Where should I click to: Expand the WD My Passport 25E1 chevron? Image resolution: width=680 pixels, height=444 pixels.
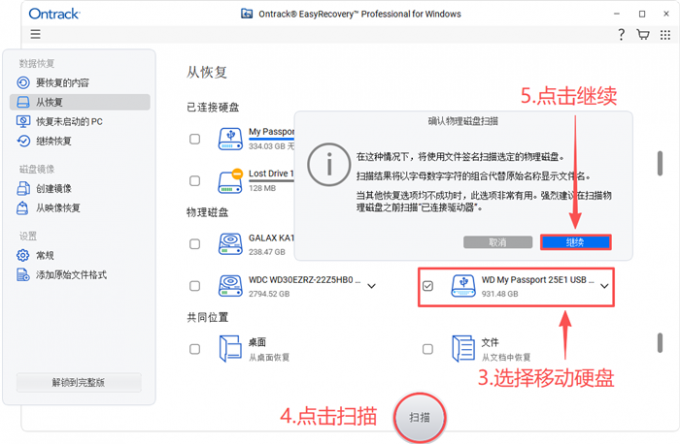[x=604, y=286]
